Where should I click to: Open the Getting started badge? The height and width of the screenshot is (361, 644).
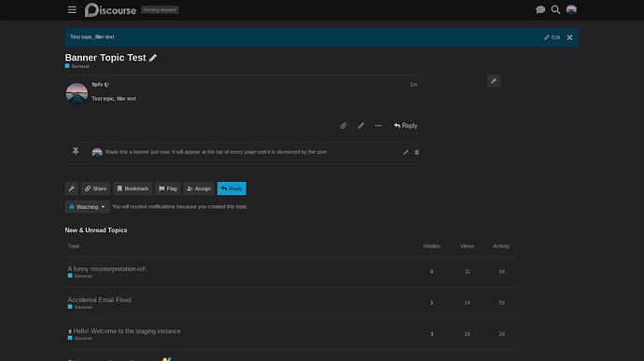(x=160, y=10)
